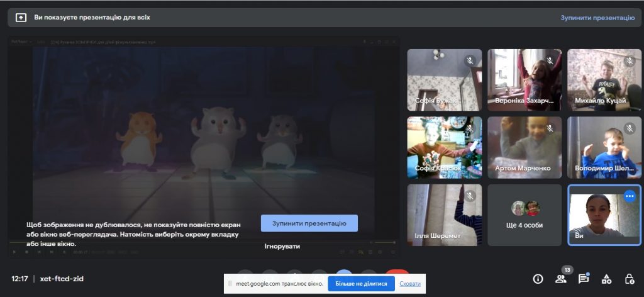Select Ілля Шеремет video tile
The height and width of the screenshot is (297, 644).
click(445, 215)
